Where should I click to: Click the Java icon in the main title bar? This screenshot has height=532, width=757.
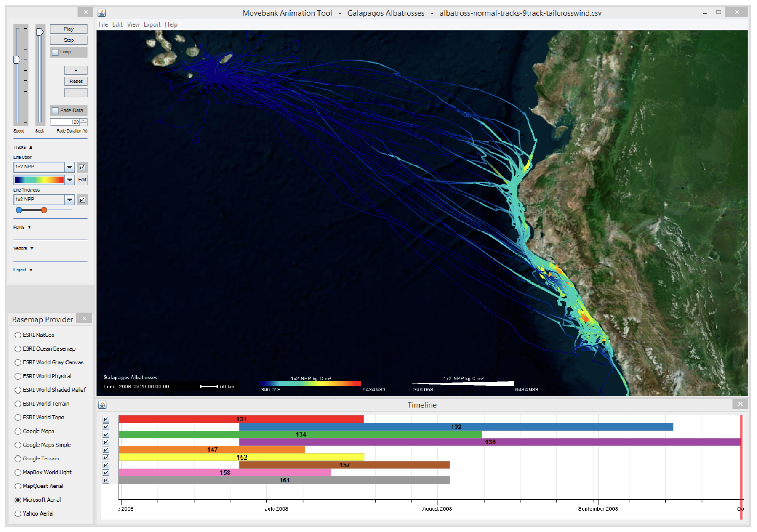tap(102, 13)
